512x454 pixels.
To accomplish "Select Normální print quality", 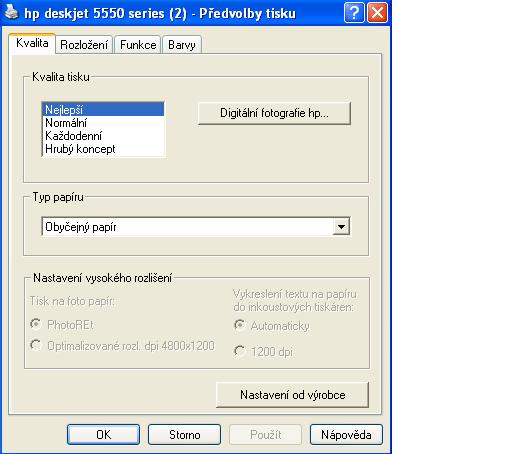I will pos(103,123).
